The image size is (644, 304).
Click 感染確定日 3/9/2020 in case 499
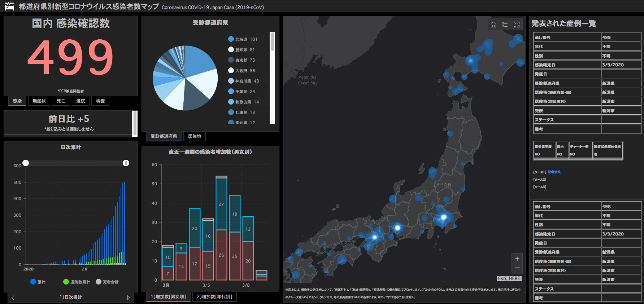[621, 65]
